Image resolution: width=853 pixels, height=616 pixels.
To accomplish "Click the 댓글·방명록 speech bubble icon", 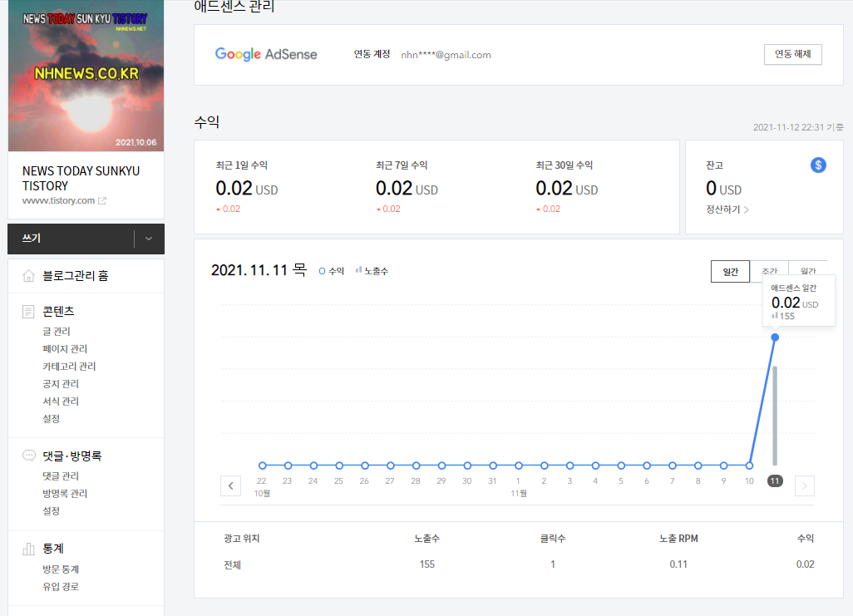I will [x=28, y=456].
